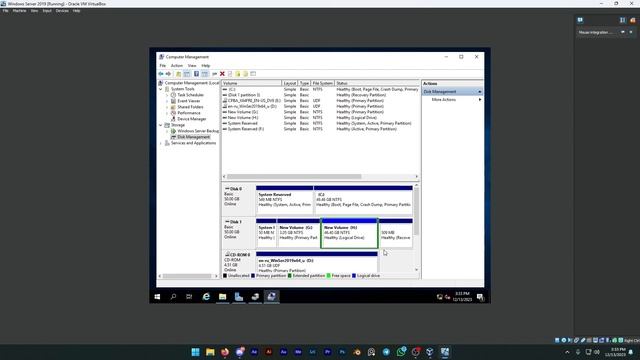Open the Help menu in Computer Management
640x360 pixels.
point(206,66)
